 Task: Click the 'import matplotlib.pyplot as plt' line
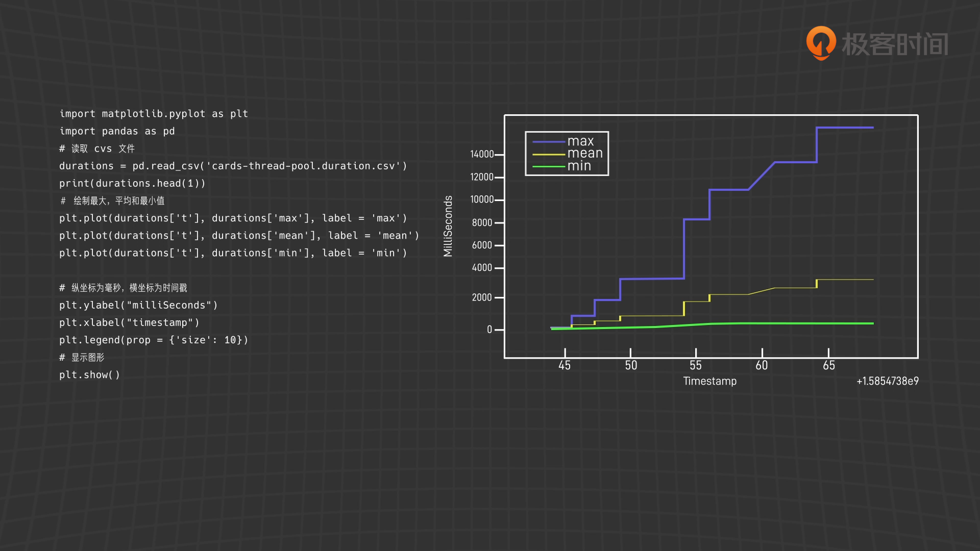[154, 114]
